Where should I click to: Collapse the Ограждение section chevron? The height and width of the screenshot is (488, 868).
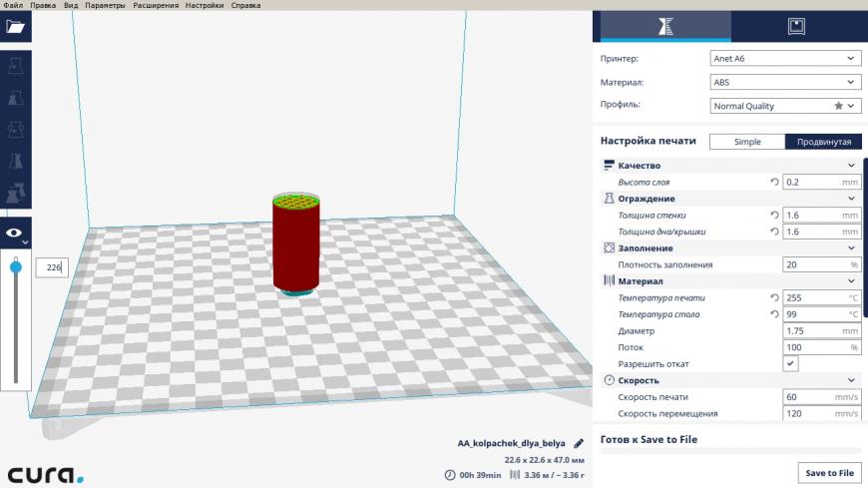point(851,199)
